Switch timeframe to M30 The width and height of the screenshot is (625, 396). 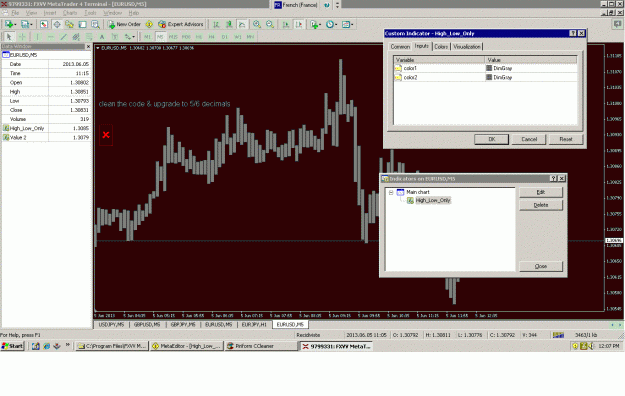click(186, 37)
